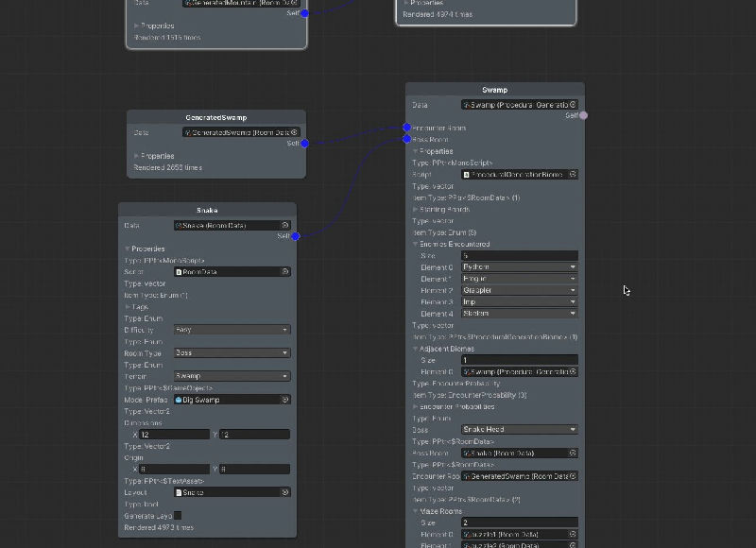Click the Enemies Encountered Size input field
Viewport: 756px width, 548px height.
tap(519, 256)
